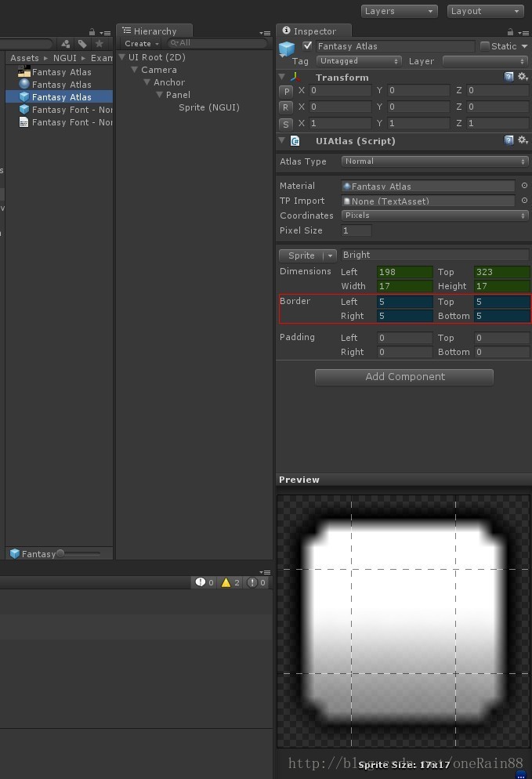Toggle the Inspector lock icon
The width and height of the screenshot is (532, 779).
coord(510,32)
